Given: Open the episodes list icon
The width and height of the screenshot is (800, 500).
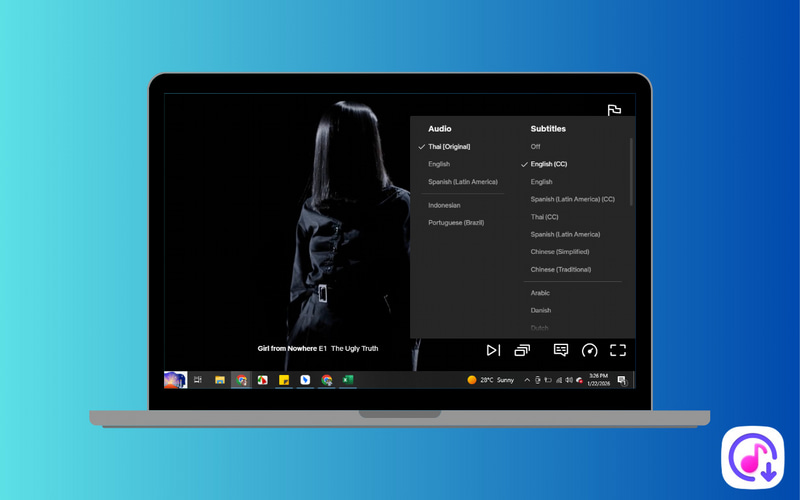Looking at the screenshot, I should pyautogui.click(x=522, y=350).
